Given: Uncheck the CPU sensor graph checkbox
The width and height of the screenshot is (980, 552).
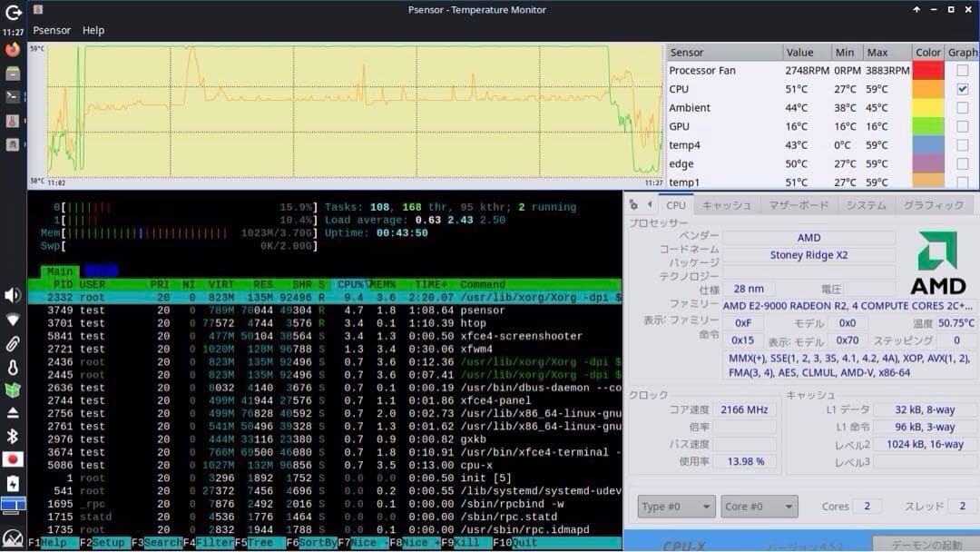Looking at the screenshot, I should (x=963, y=89).
